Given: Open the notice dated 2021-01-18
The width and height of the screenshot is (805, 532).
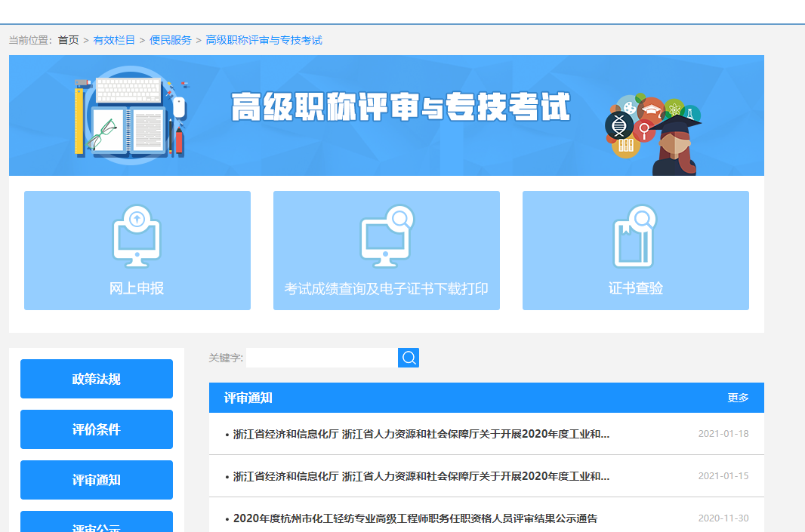Looking at the screenshot, I should click(421, 434).
